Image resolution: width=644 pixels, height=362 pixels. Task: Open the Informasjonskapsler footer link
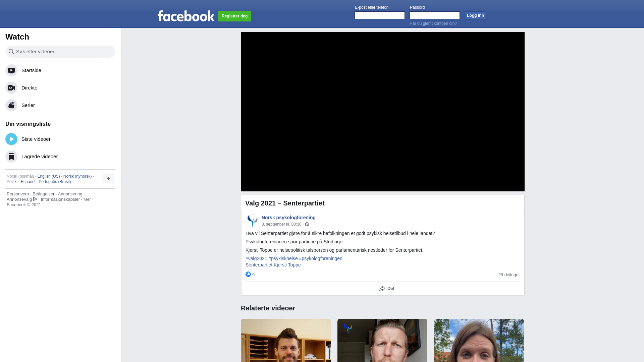[x=60, y=199]
